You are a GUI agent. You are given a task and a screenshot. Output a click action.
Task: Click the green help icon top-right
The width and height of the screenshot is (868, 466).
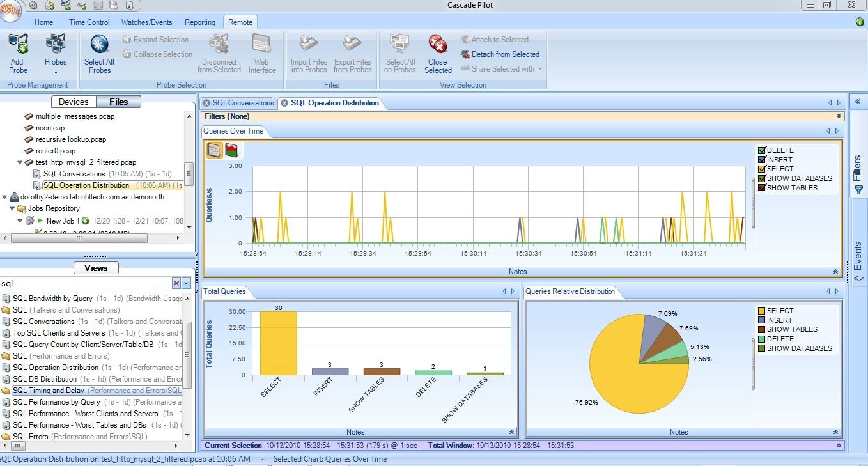pos(860,22)
